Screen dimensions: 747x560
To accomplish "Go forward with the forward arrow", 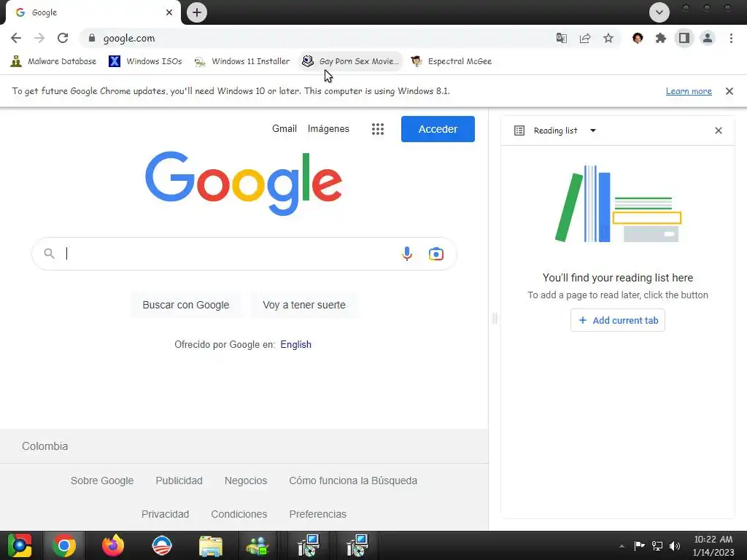I will (39, 38).
